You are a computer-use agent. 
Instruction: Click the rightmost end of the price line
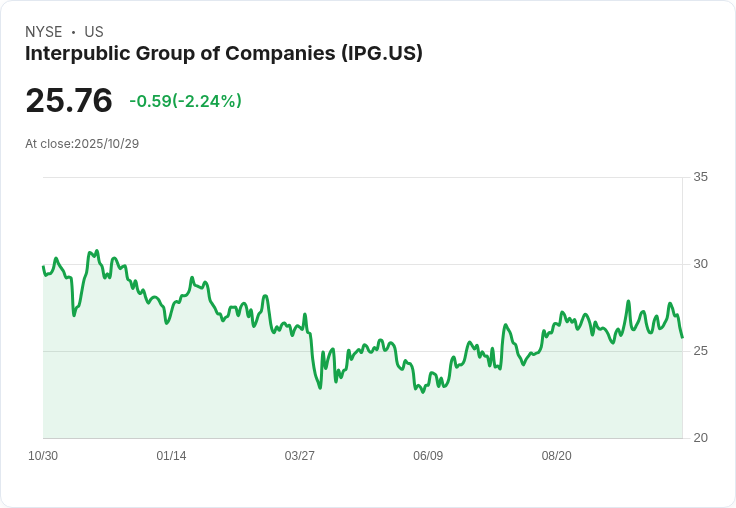click(x=682, y=337)
